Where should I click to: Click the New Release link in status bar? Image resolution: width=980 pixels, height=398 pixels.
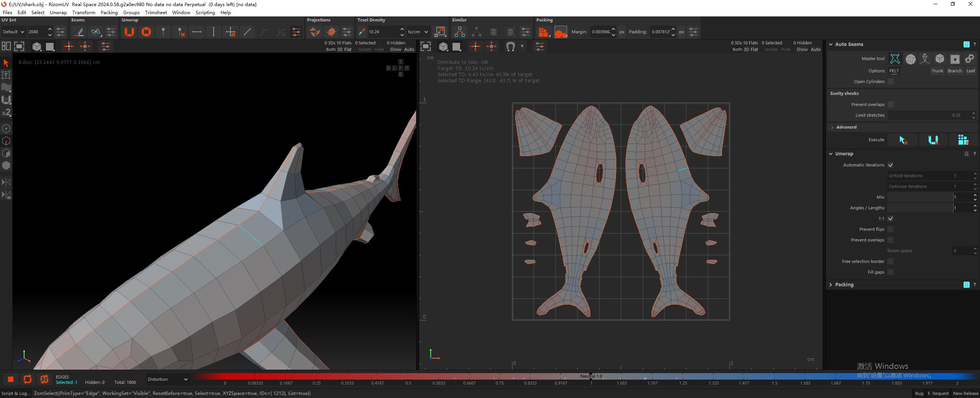(965, 393)
